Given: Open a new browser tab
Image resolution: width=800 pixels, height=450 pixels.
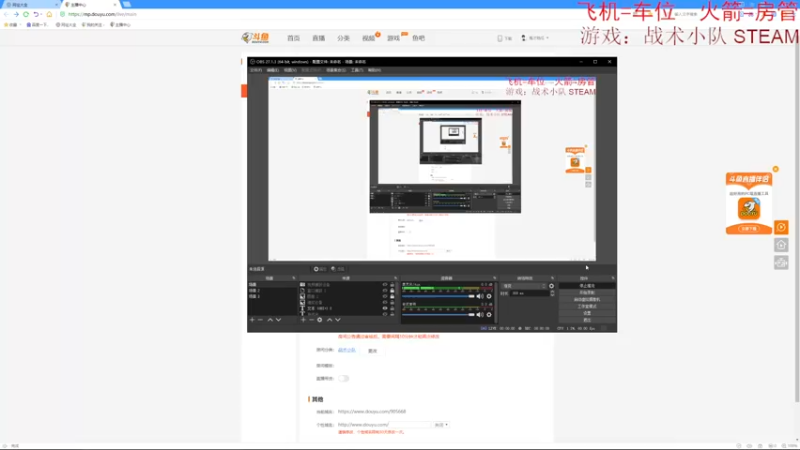Looking at the screenshot, I should 127,4.
